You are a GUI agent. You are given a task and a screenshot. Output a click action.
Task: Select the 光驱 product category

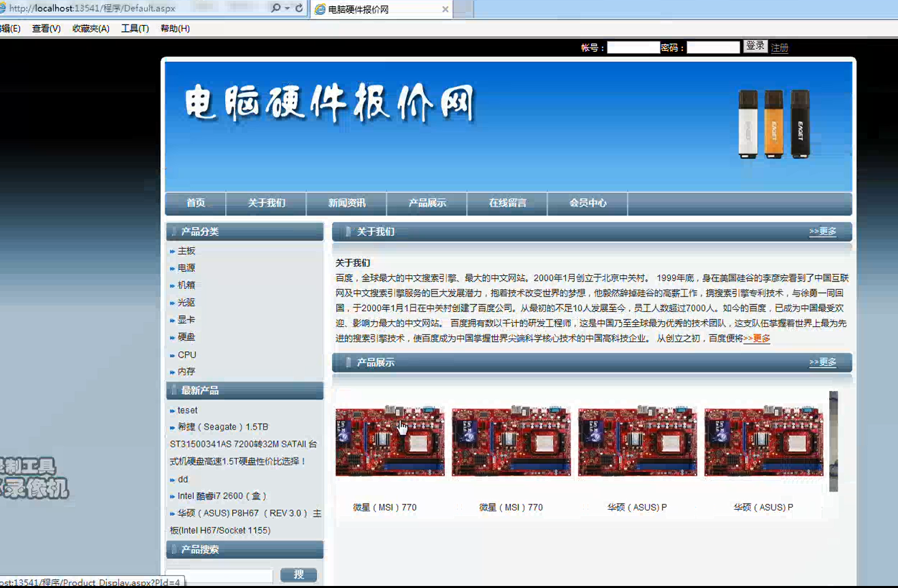186,302
